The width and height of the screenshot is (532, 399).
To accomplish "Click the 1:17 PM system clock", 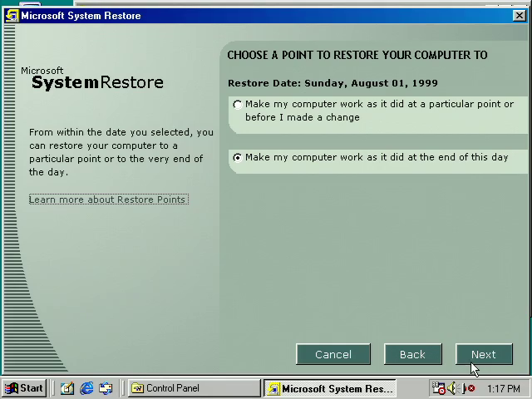I will coord(504,388).
